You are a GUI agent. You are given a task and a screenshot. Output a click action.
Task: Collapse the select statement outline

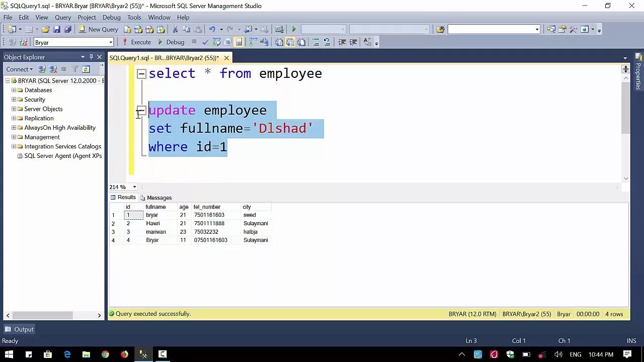tap(141, 74)
